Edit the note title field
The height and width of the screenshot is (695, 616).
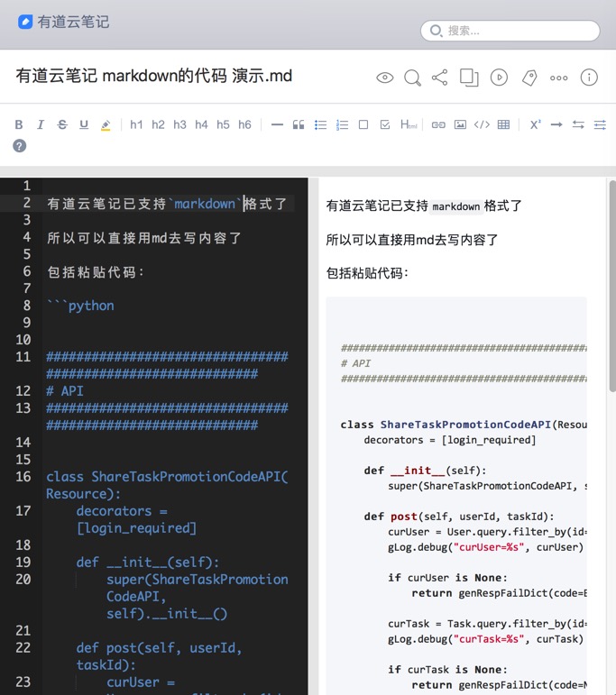point(154,76)
